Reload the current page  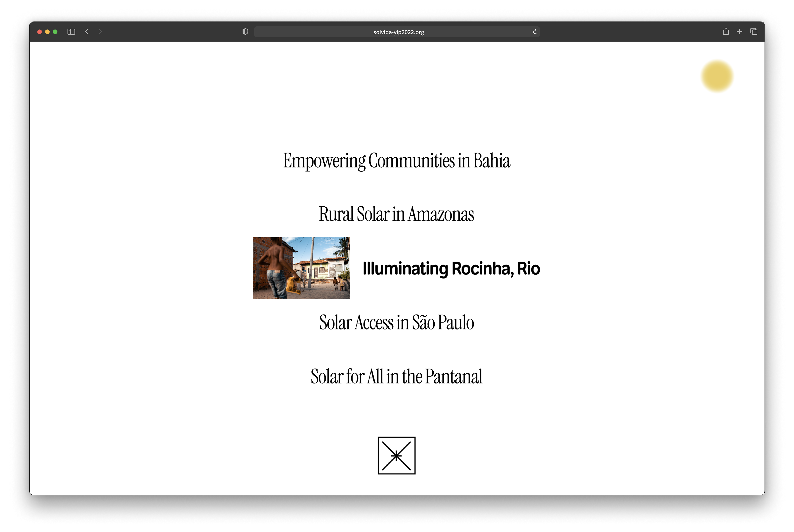point(535,32)
